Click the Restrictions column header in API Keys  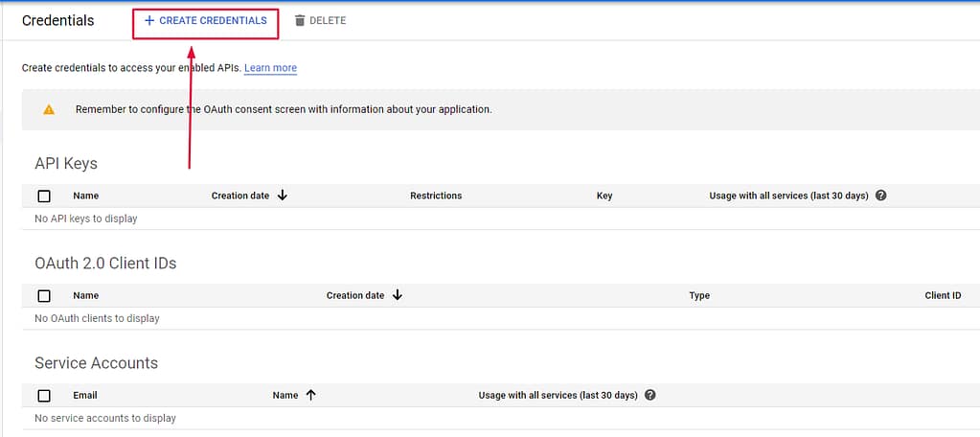pos(436,195)
